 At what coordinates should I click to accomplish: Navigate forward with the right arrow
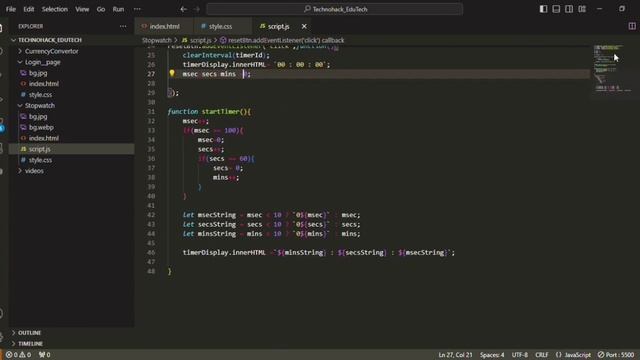[x=197, y=9]
